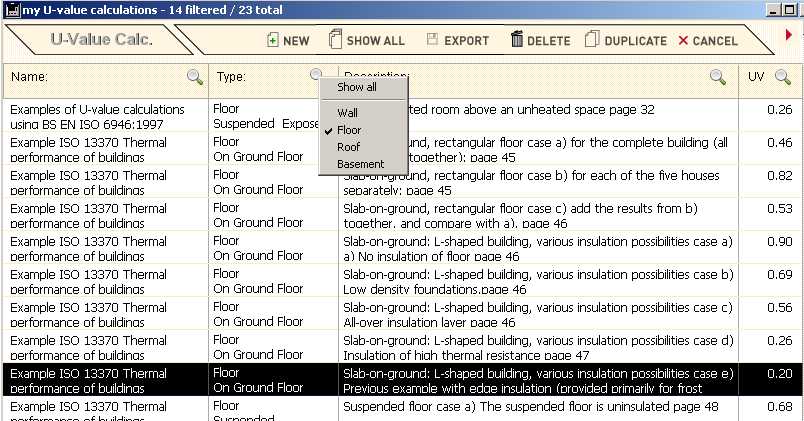804x421 pixels.
Task: Select row with UV value 0.82
Action: [402, 182]
